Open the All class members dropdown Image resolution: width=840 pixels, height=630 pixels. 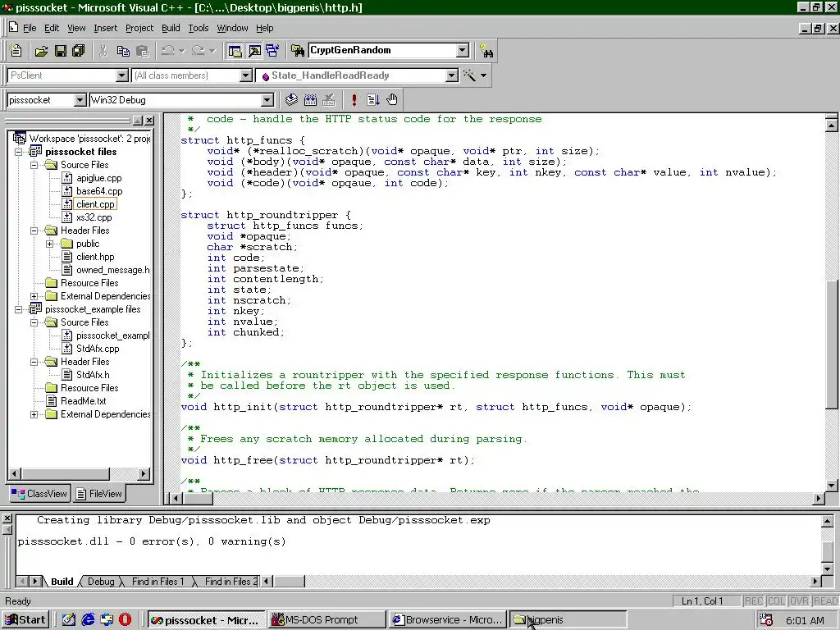[x=246, y=75]
